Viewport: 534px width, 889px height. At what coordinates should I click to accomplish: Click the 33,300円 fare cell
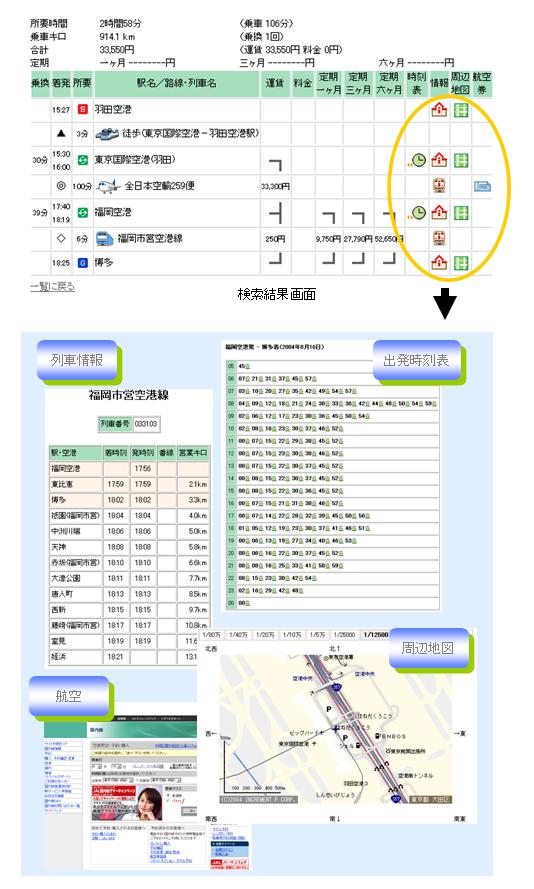point(275,187)
